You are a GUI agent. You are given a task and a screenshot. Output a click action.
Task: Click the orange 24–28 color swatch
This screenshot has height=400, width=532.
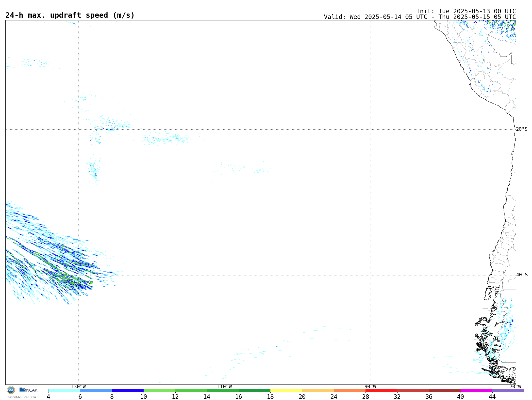pos(349,391)
